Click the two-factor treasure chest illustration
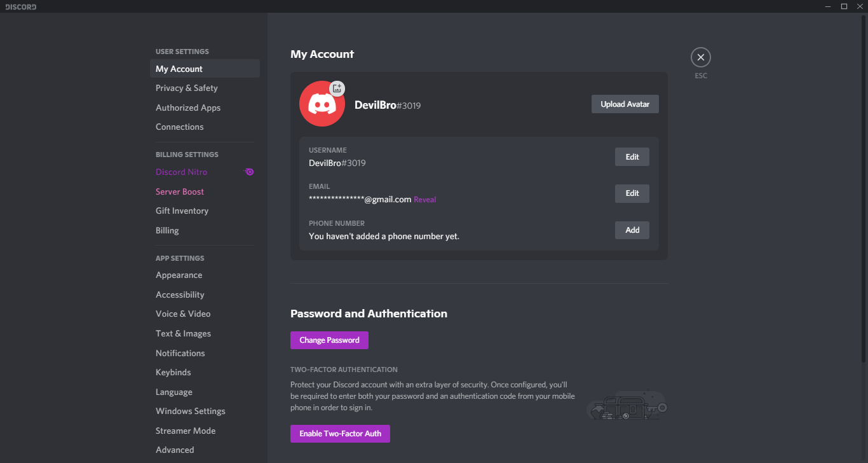Screen dimensions: 868x463 pos(627,405)
